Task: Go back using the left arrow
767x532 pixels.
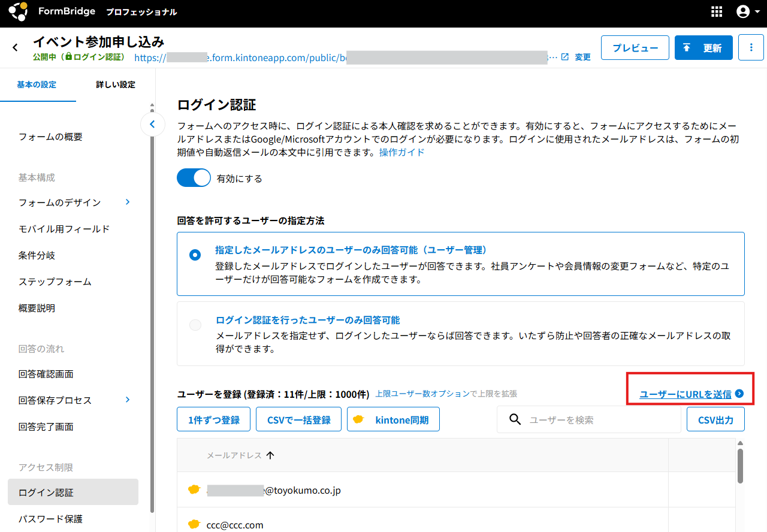Action: 16,48
